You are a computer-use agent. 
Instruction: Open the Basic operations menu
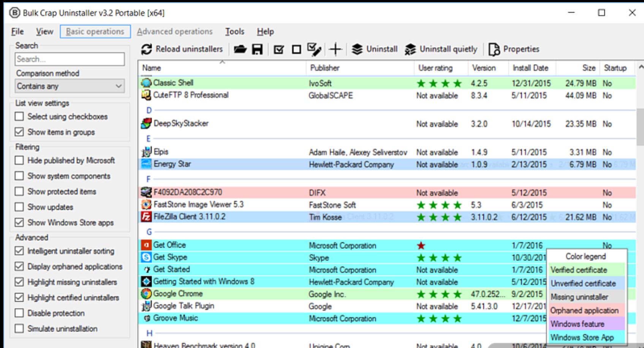[x=95, y=32]
